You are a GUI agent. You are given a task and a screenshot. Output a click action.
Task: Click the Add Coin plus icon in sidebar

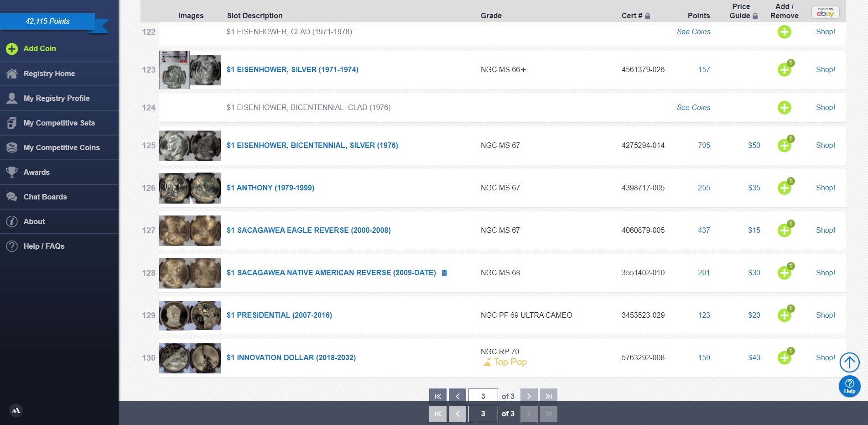[x=12, y=49]
